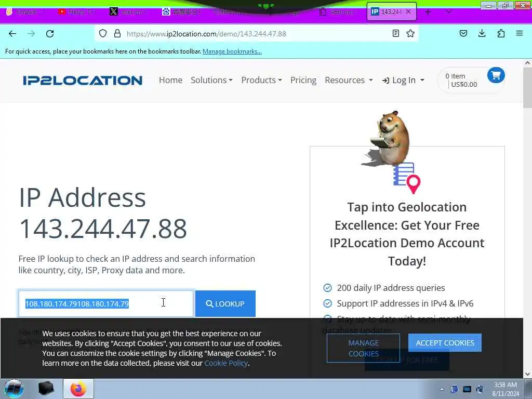Click the browser forward arrow
This screenshot has height=399, width=532.
(x=31, y=34)
